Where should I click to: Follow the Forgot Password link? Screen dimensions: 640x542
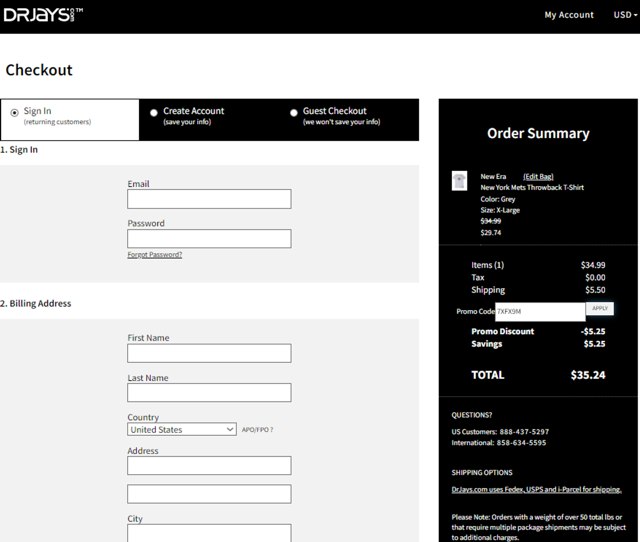pos(155,255)
